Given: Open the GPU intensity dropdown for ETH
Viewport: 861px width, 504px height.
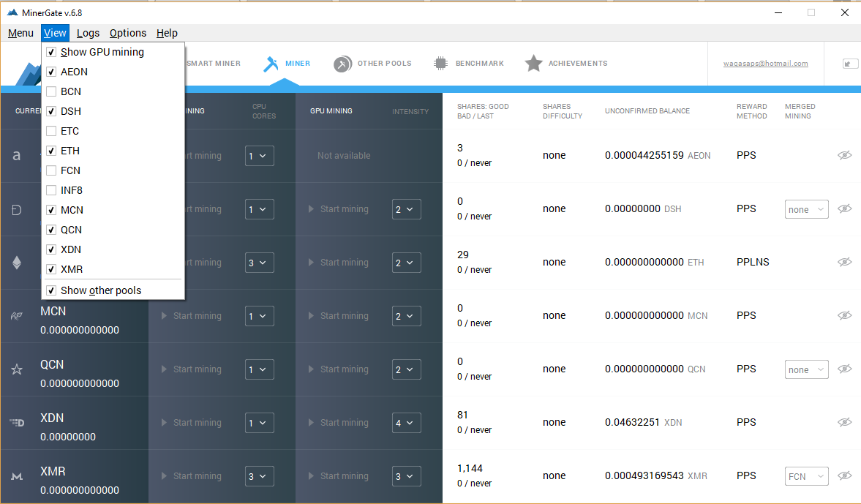Looking at the screenshot, I should point(406,263).
